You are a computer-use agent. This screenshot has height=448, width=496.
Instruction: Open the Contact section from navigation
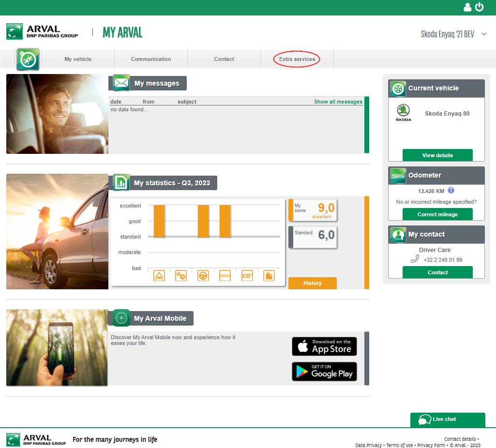224,59
